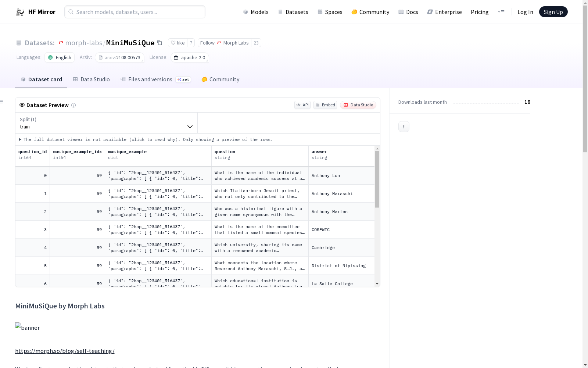Image resolution: width=588 pixels, height=368 pixels.
Task: Click the page scrollbar up arrow
Action: (x=585, y=3)
